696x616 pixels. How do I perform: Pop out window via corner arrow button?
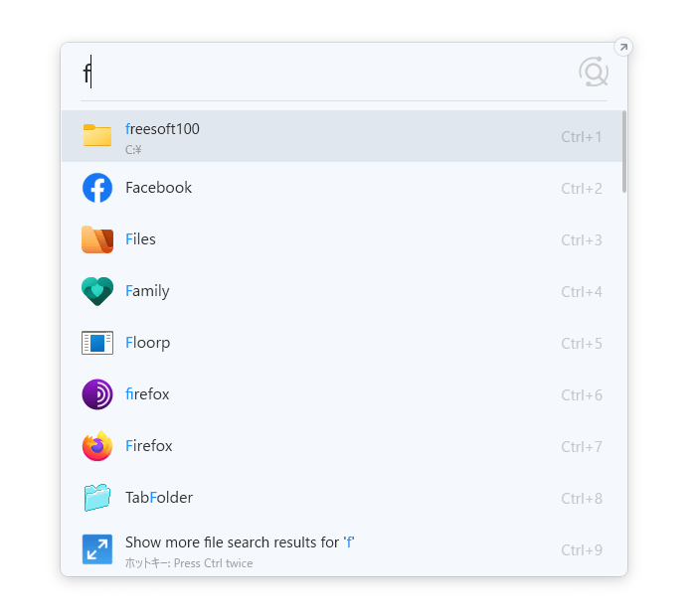[623, 47]
